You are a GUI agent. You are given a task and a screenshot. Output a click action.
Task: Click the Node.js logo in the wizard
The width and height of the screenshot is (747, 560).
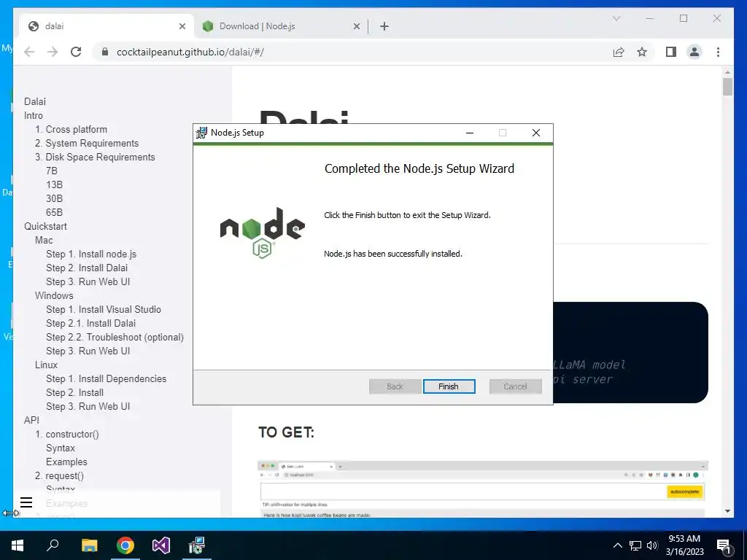click(262, 233)
